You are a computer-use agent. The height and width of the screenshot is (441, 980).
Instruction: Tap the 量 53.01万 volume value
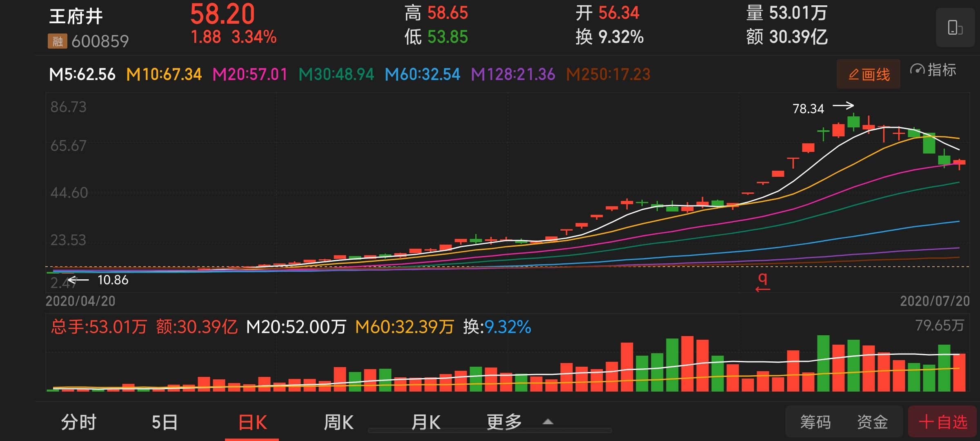point(787,13)
